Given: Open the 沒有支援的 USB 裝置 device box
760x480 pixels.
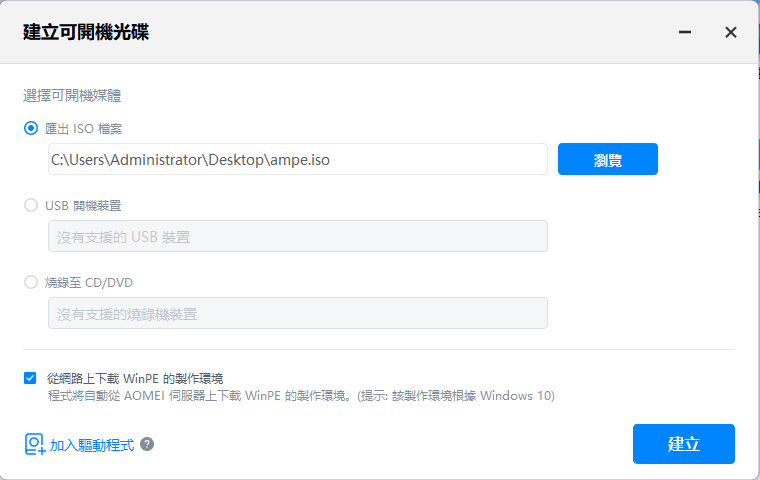Looking at the screenshot, I should pos(297,236).
